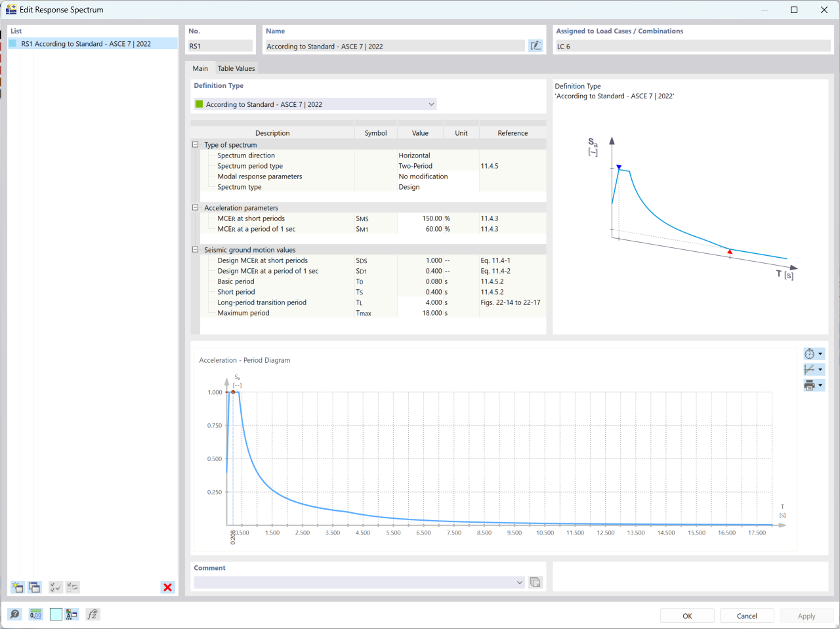Click the No. field showing RS1
Image resolution: width=840 pixels, height=629 pixels.
[x=220, y=46]
